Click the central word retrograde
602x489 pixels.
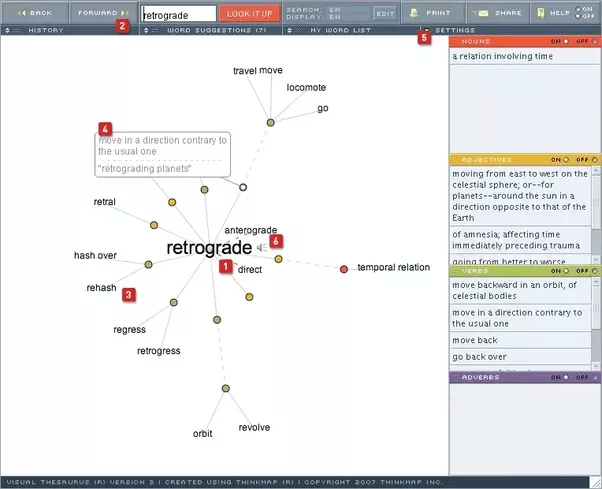(209, 248)
